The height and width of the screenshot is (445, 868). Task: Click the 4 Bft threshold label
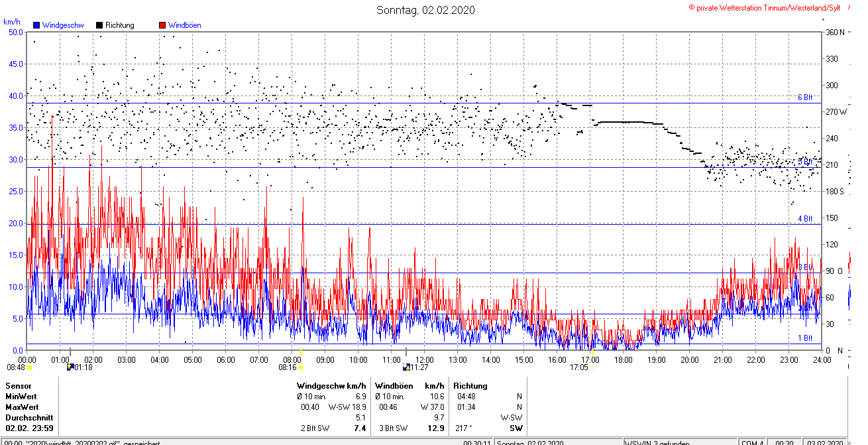point(804,219)
